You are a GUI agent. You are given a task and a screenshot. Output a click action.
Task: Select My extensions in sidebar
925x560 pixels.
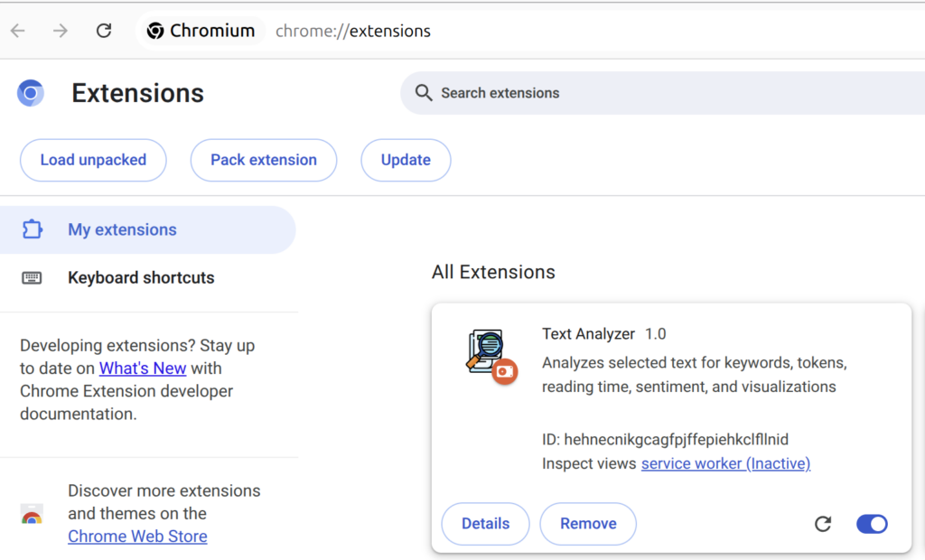coord(147,229)
